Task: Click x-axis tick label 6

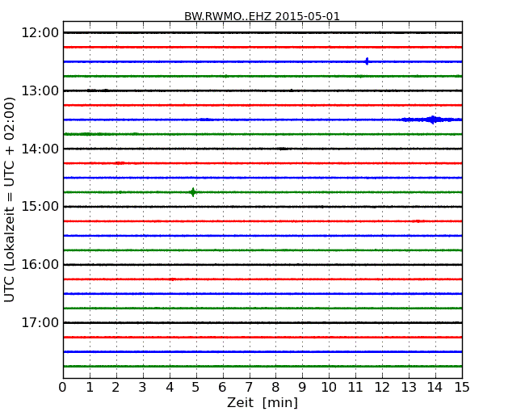Action: click(x=222, y=388)
